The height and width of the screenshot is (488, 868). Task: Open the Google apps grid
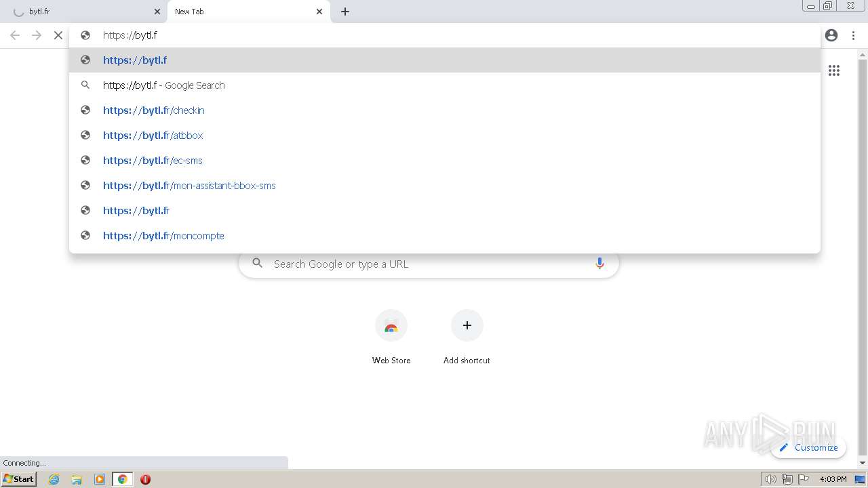[834, 70]
